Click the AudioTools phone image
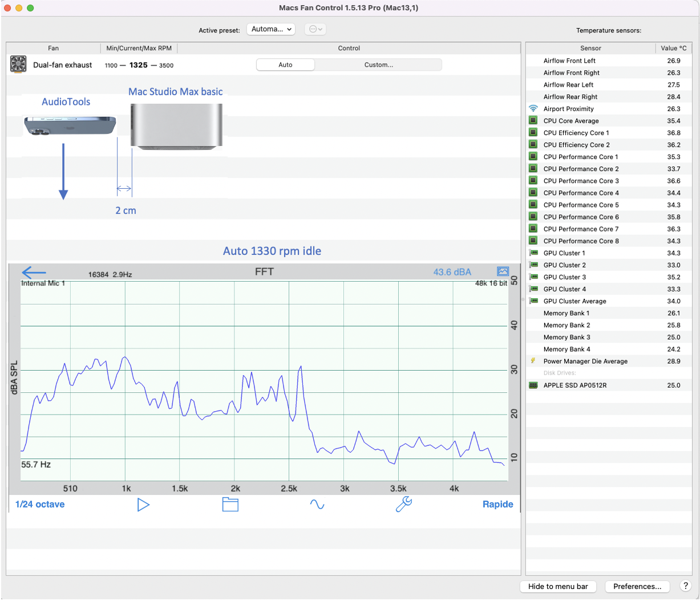This screenshot has height=601, width=700. coord(70,125)
